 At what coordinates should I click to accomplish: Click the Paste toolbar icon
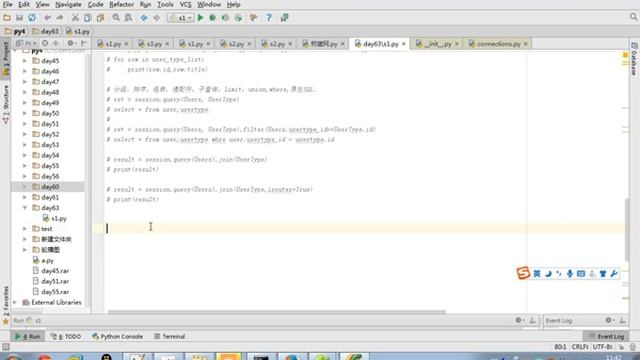[100, 18]
